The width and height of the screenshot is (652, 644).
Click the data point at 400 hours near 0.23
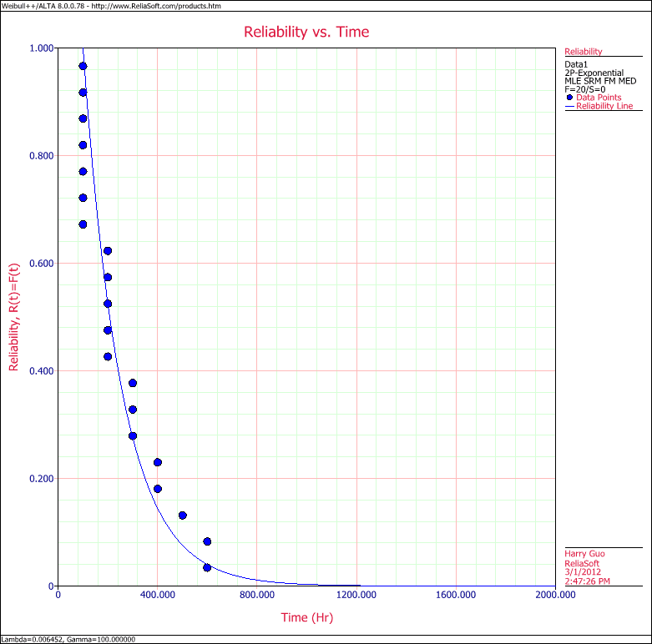click(158, 462)
